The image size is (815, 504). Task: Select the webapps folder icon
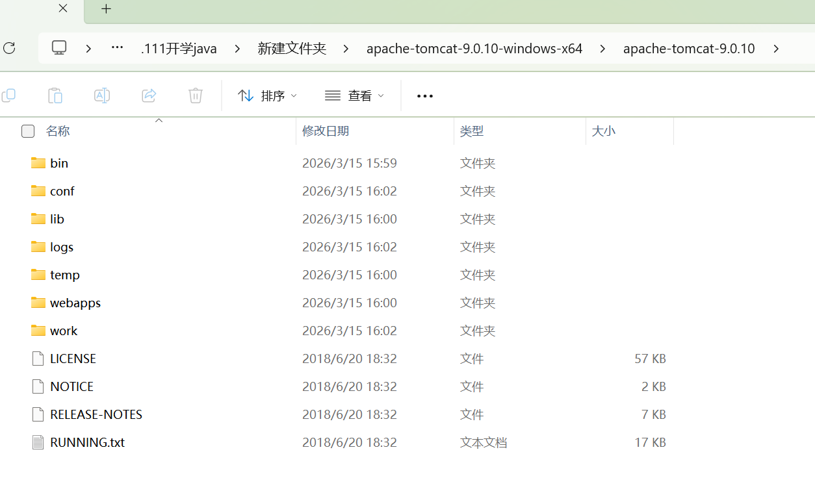click(38, 303)
